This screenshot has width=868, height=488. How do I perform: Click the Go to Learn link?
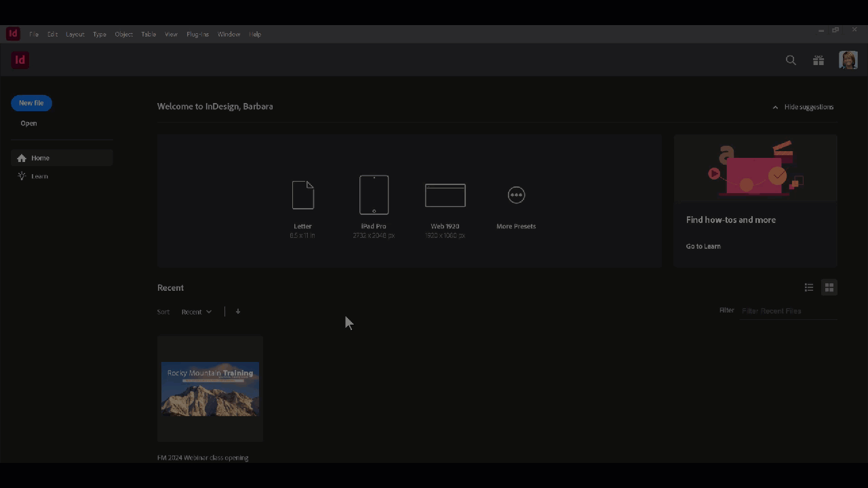click(703, 246)
